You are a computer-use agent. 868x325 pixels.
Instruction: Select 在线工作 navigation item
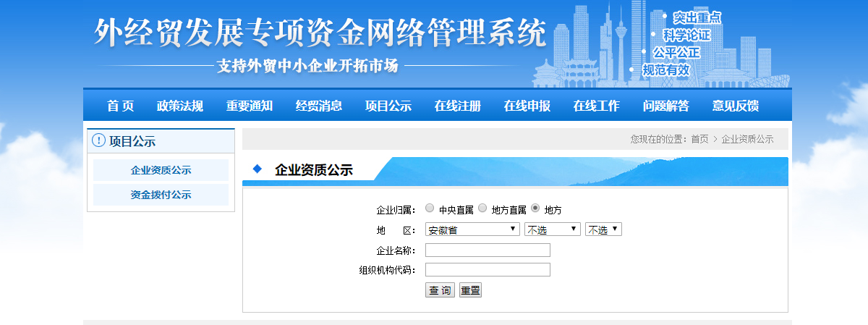(x=597, y=106)
